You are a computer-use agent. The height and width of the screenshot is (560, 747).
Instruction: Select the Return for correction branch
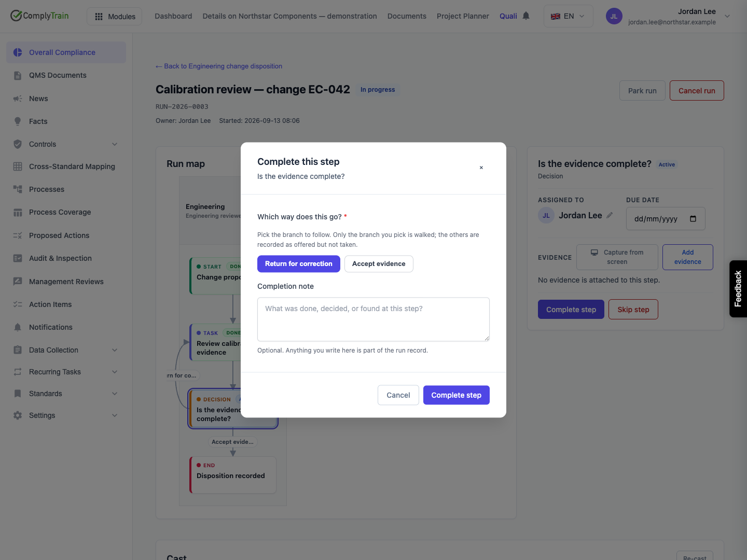point(299,264)
